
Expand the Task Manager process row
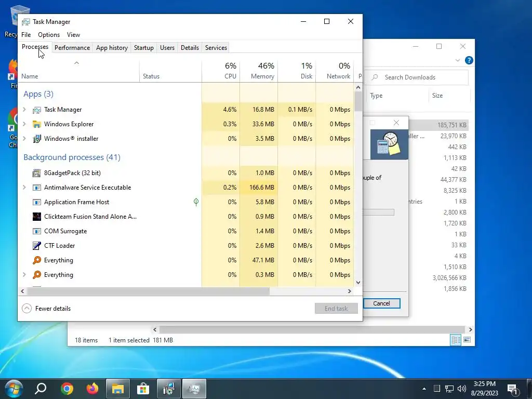tap(24, 110)
